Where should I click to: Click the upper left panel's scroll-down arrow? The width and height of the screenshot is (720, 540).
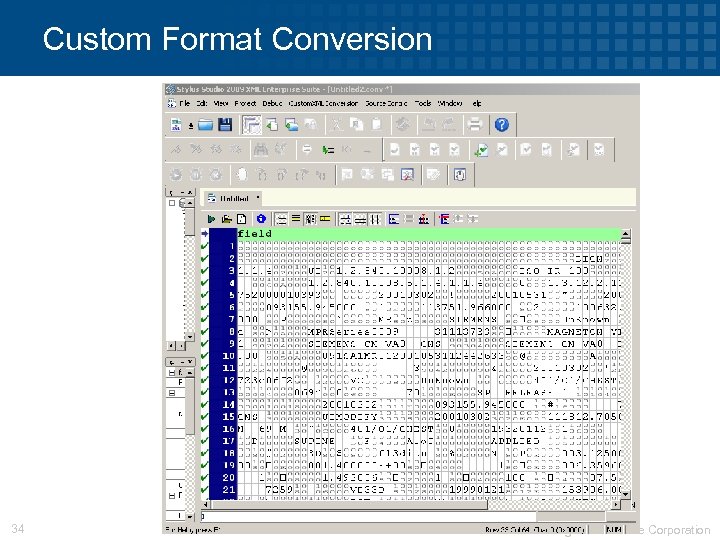190,337
